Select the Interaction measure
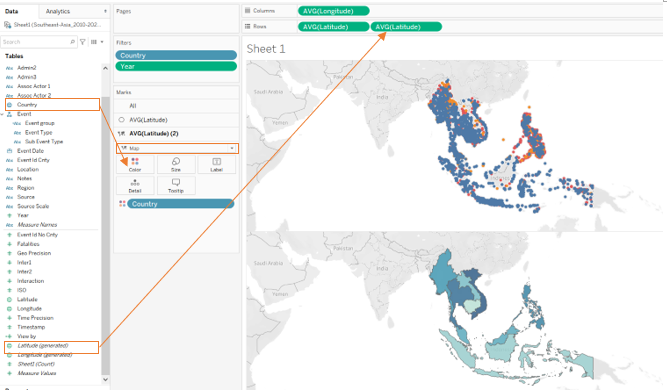This screenshot has height=391, width=667. tap(30, 281)
